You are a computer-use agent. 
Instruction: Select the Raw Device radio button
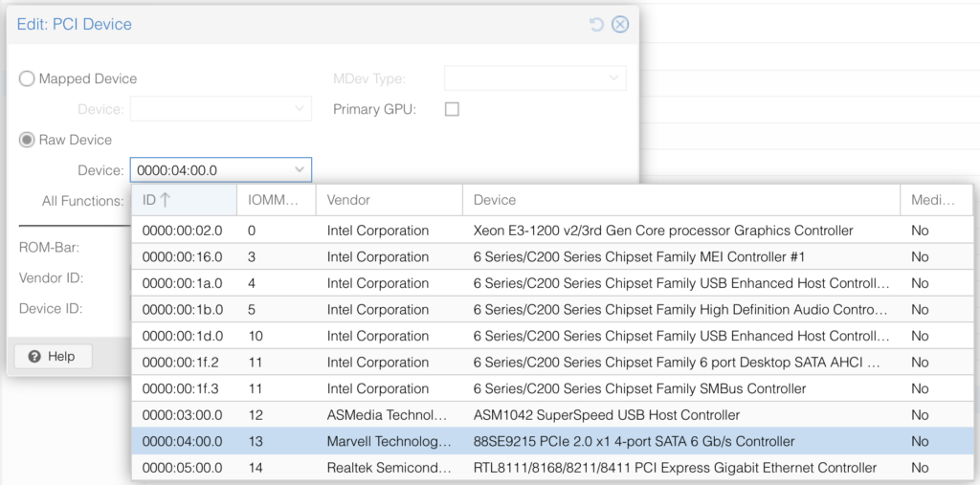coord(27,140)
